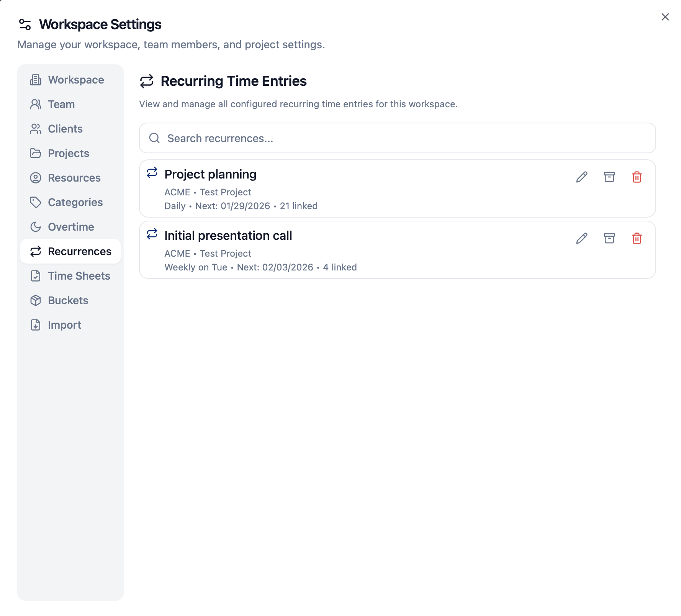Click the Overtime moon icon in sidebar
Screen dimensions: 681x616
pyautogui.click(x=36, y=227)
